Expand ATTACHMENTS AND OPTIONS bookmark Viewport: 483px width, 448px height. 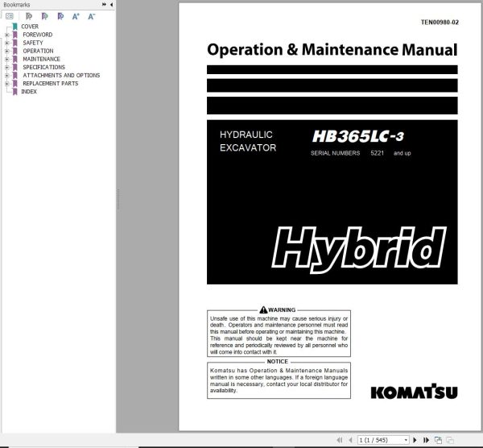pos(6,75)
